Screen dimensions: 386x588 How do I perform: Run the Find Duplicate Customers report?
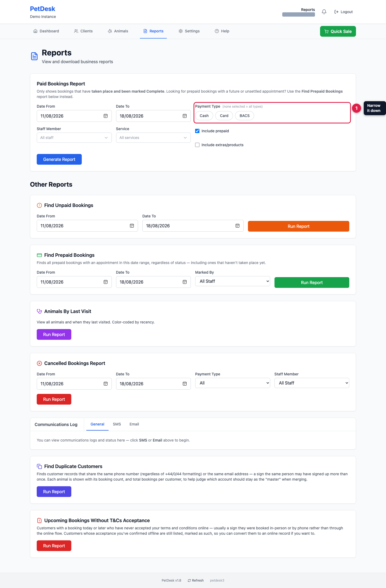tap(54, 492)
